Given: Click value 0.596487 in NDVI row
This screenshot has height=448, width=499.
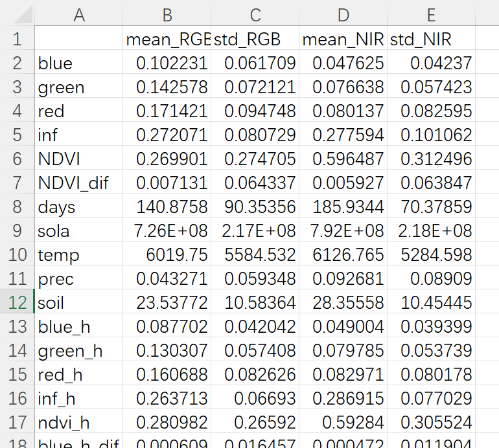Looking at the screenshot, I should click(x=343, y=159).
